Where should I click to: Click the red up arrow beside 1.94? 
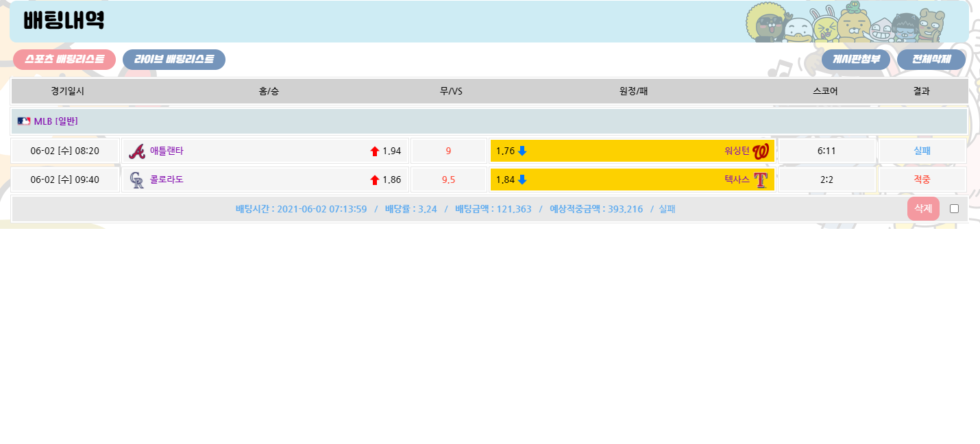click(375, 151)
